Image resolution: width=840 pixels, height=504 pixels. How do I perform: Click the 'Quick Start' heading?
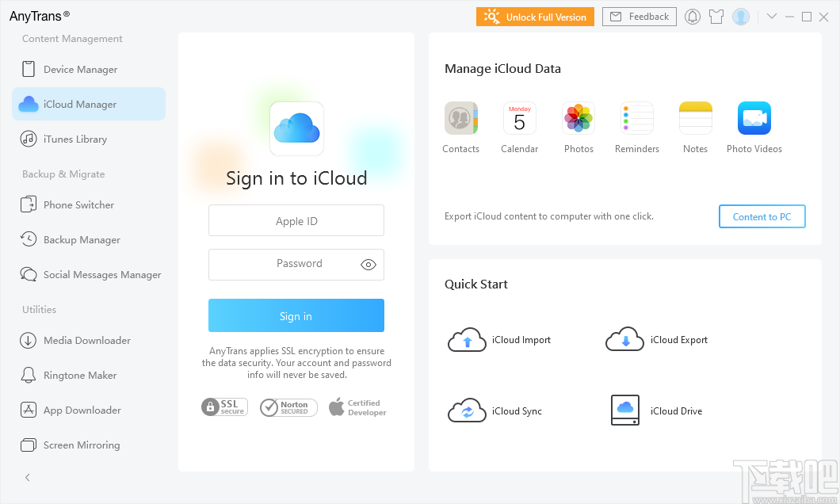pos(476,284)
